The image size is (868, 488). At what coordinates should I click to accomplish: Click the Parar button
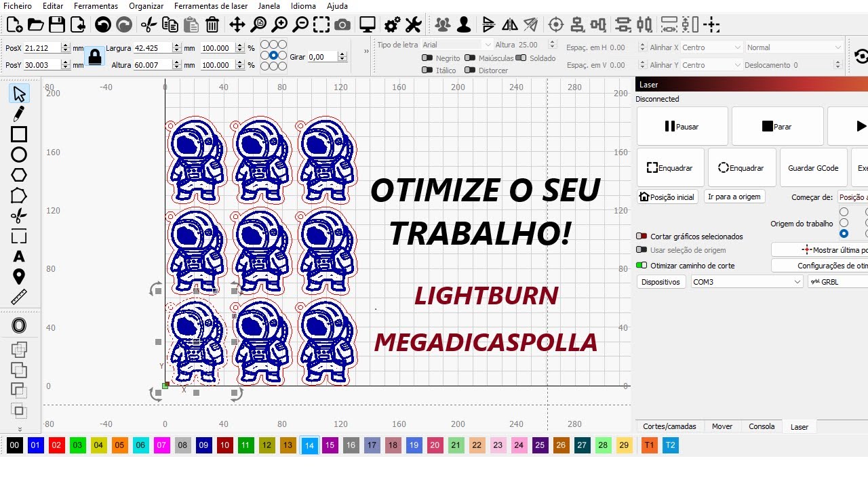point(777,126)
